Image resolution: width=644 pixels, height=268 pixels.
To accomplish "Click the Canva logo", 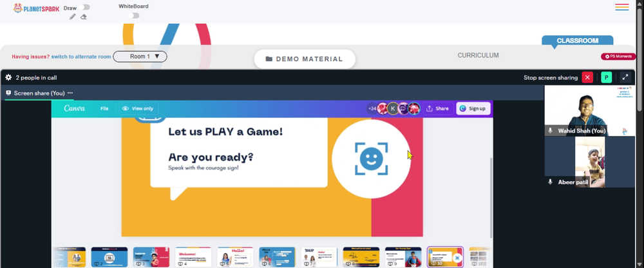I will (x=74, y=108).
